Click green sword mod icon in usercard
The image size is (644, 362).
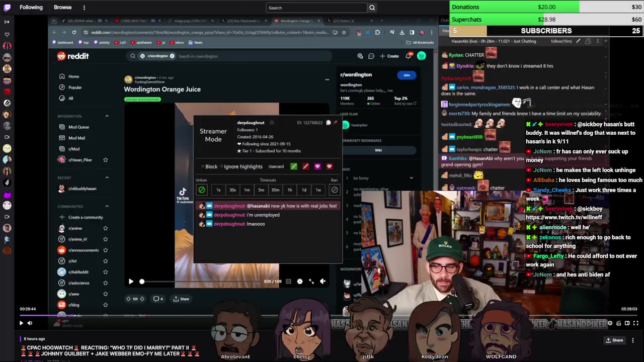[294, 166]
